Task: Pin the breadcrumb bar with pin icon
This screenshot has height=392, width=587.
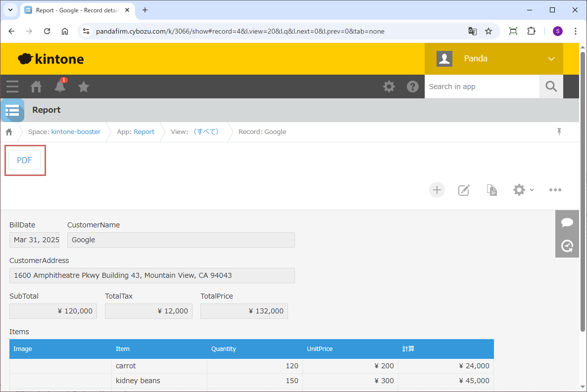Action: (559, 131)
